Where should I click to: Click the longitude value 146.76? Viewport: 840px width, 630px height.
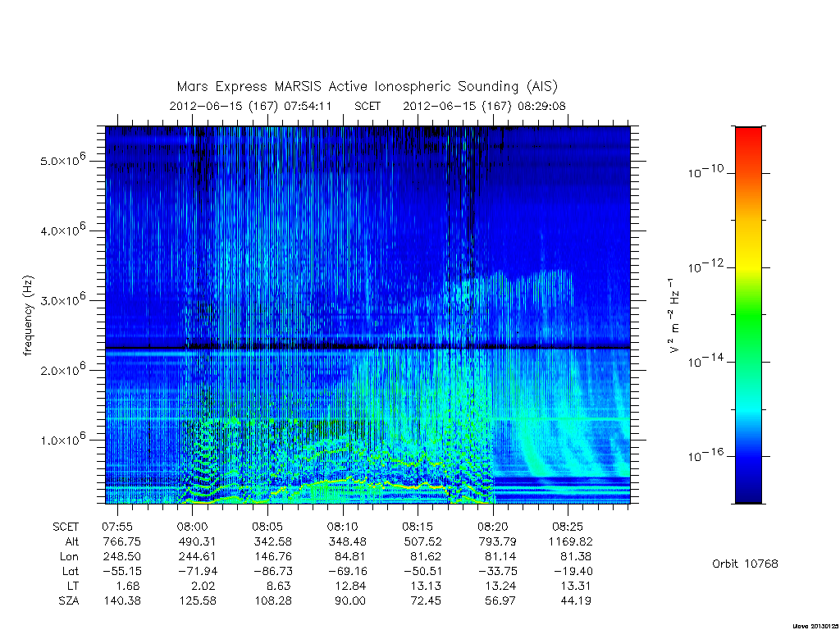pos(272,557)
